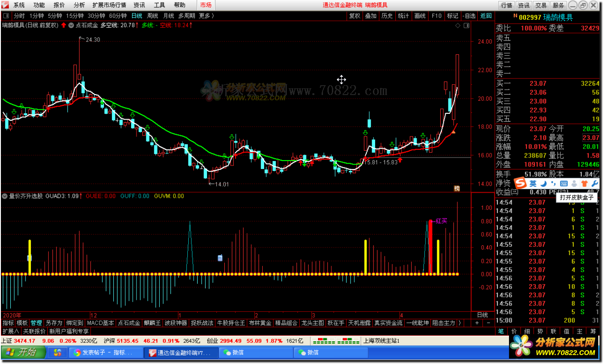Click the server signal bars in status bar
The height and width of the screenshot is (364, 604).
tap(336, 341)
